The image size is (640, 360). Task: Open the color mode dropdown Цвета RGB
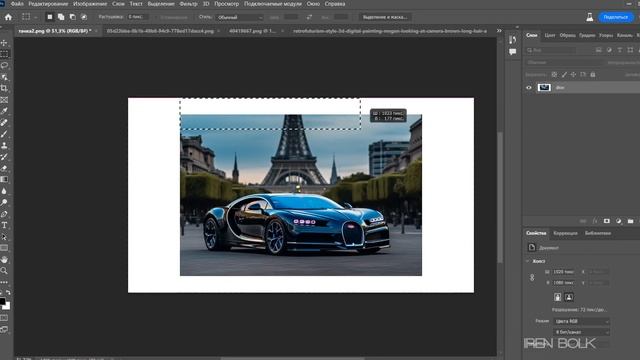[x=582, y=321]
